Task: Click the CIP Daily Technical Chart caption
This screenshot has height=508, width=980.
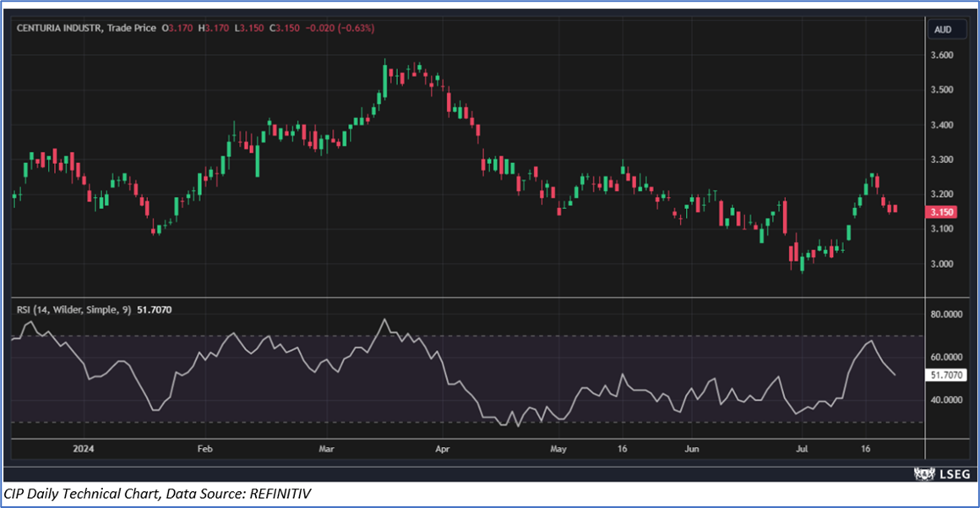Action: pyautogui.click(x=158, y=494)
